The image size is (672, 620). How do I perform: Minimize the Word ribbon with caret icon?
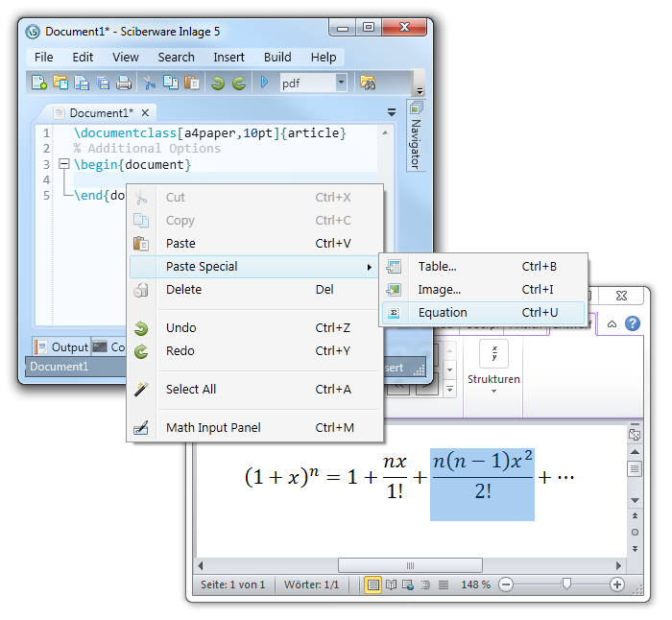click(612, 324)
